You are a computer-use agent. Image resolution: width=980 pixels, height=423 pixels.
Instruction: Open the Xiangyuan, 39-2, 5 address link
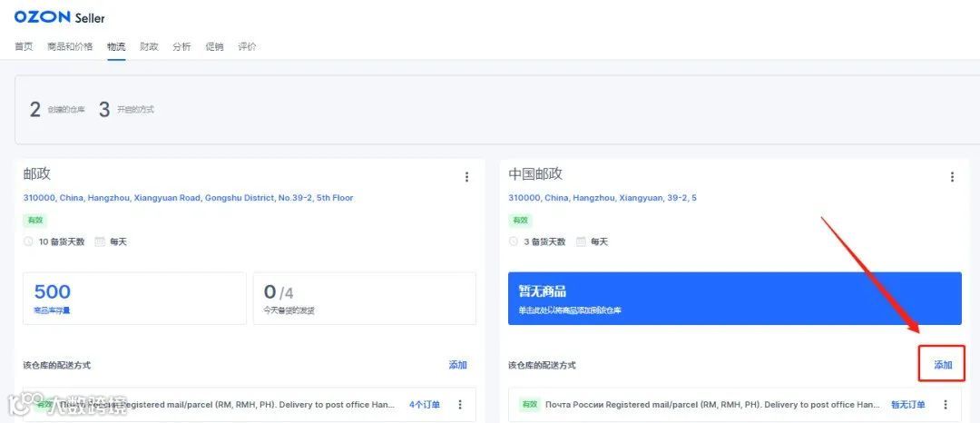coord(603,198)
